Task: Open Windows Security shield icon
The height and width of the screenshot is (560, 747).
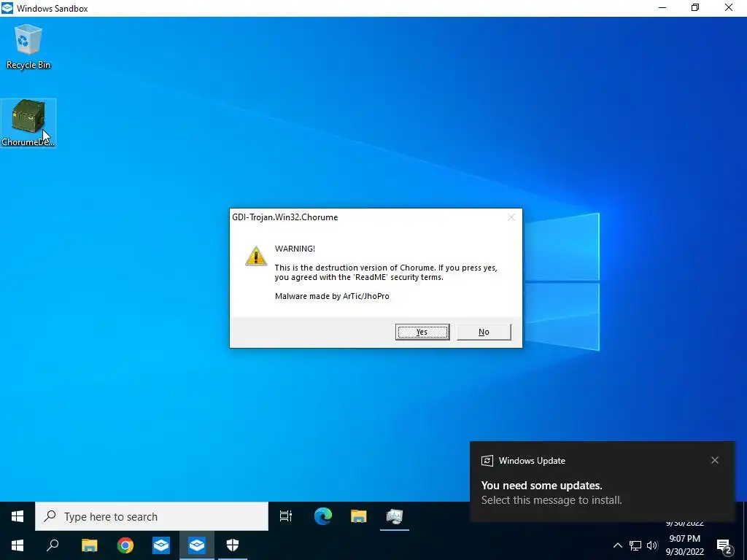Action: point(233,545)
